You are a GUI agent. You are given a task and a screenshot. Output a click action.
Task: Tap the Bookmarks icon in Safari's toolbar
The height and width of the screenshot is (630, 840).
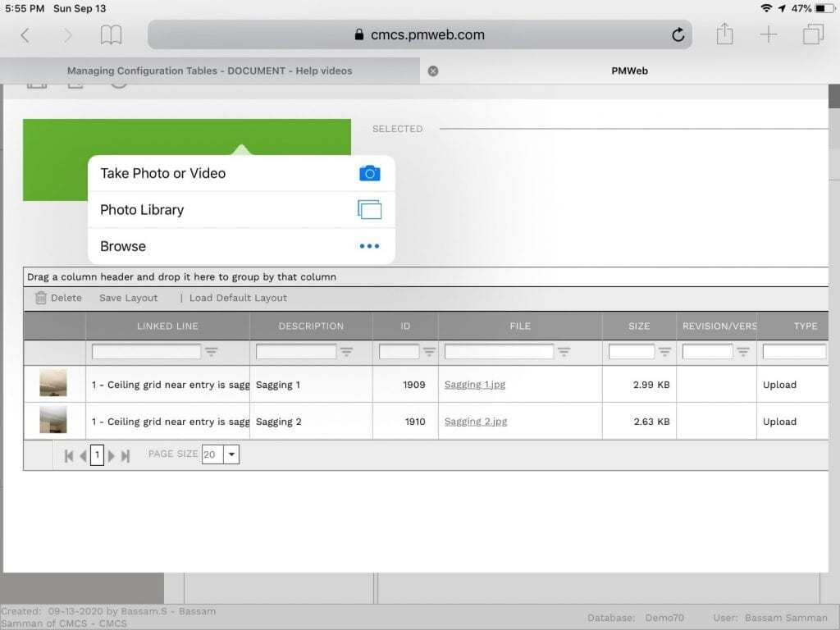[111, 34]
